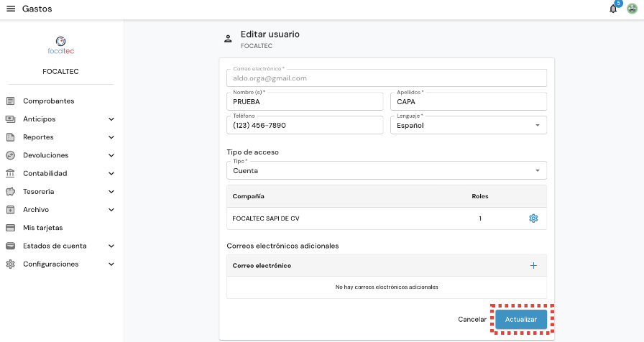Screen dimensions: 644x342
Task: Click the Editar usuario heading
Action: 270,34
